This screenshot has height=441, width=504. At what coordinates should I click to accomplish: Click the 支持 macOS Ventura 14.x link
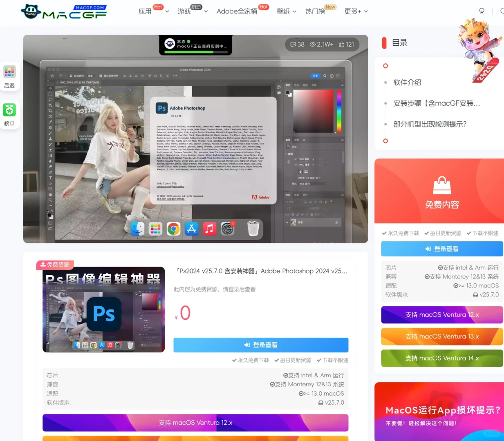(442, 358)
